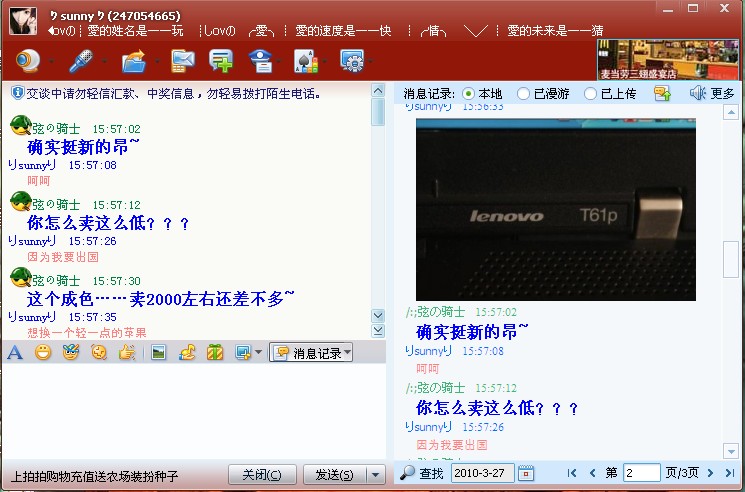The height and width of the screenshot is (492, 745).
Task: Open the send file folder icon
Action: [134, 61]
